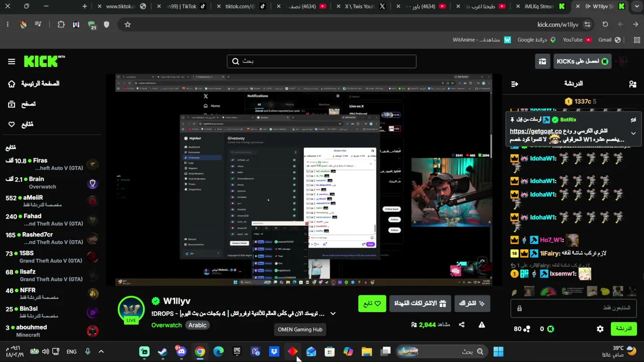The width and height of the screenshot is (644, 362).
Task: Open Discord from the taskbar
Action: tap(181, 351)
